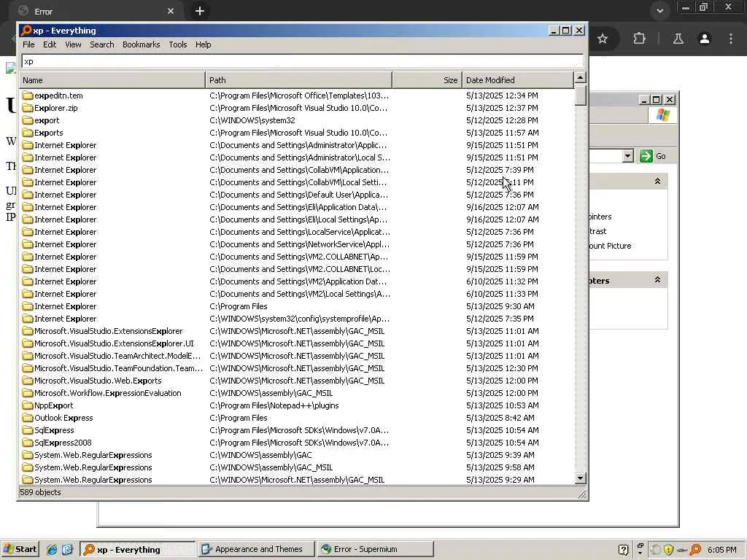Collapse the lower side panel chevron
The image size is (747, 560).
[657, 280]
